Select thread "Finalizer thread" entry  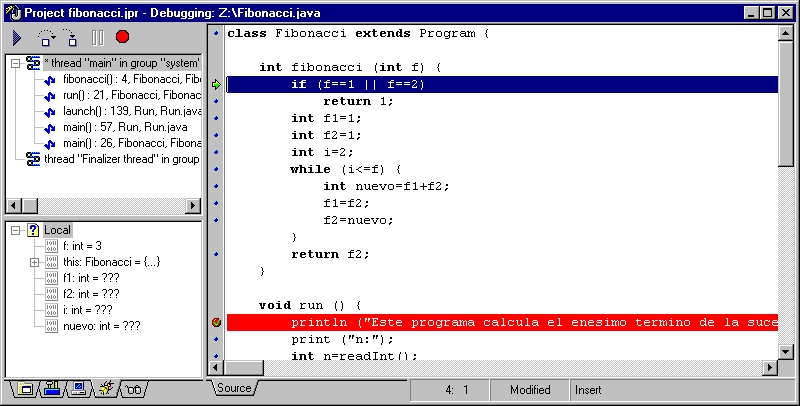click(120, 159)
